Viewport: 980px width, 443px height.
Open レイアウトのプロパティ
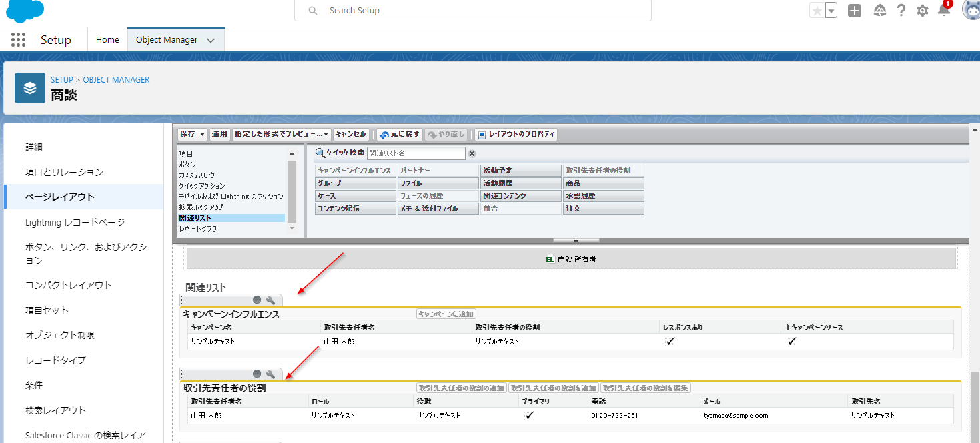pos(516,134)
